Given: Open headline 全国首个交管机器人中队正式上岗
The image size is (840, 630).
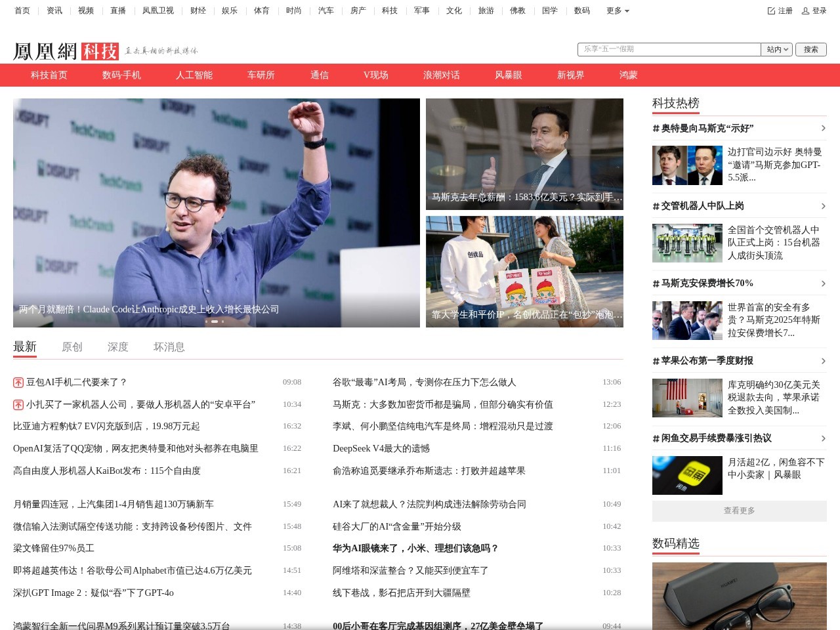Looking at the screenshot, I should pos(775,243).
